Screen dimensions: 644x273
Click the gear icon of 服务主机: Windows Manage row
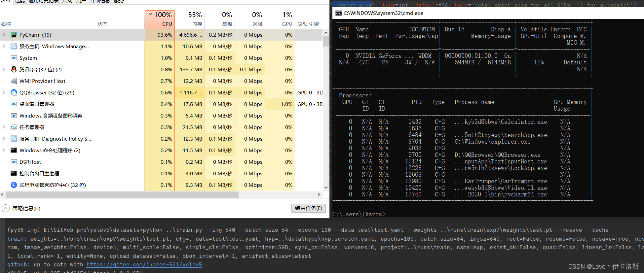point(14,46)
